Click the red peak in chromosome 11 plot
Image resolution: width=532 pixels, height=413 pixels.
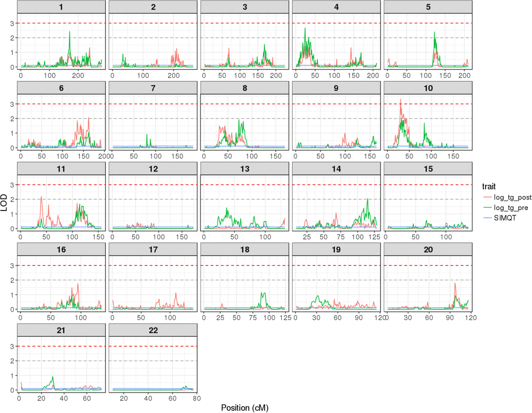point(41,197)
